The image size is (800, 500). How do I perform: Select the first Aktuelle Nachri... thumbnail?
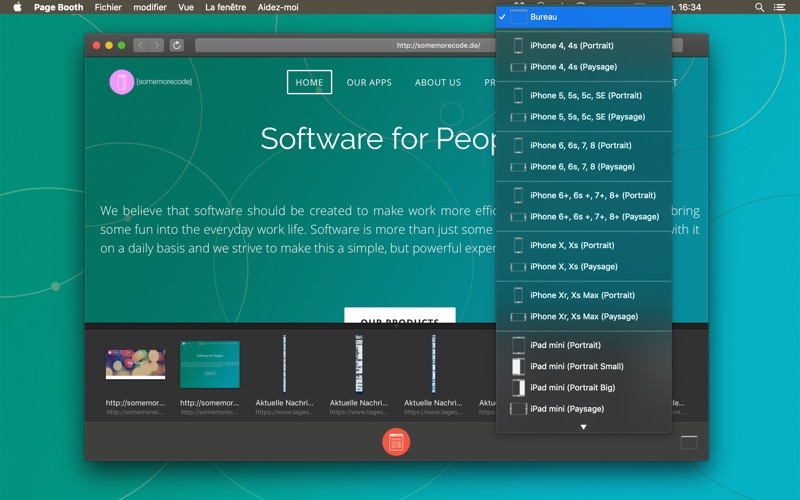coord(284,364)
